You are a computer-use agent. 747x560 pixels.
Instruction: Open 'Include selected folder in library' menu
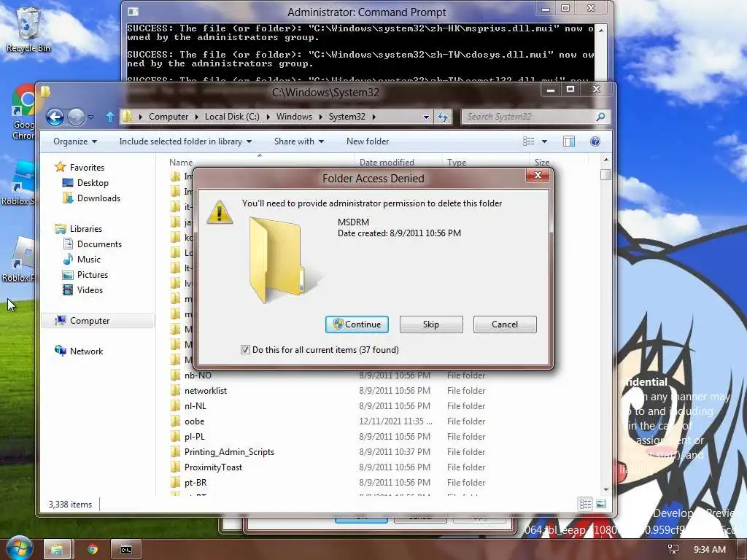[x=185, y=141]
